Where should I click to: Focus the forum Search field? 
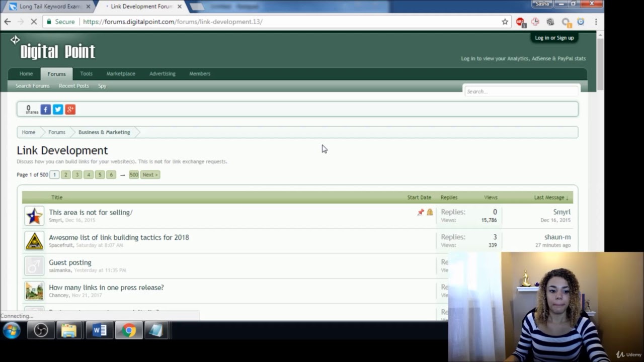point(521,91)
